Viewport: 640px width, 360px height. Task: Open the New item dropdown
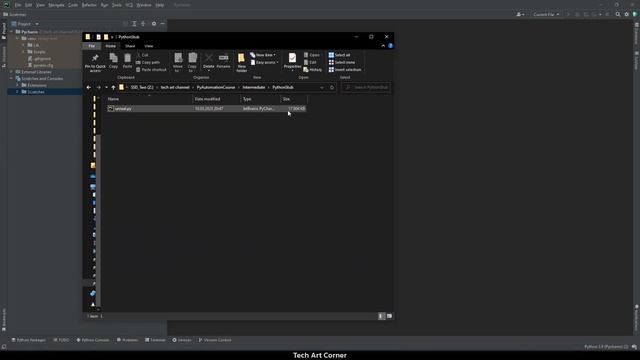tap(263, 55)
